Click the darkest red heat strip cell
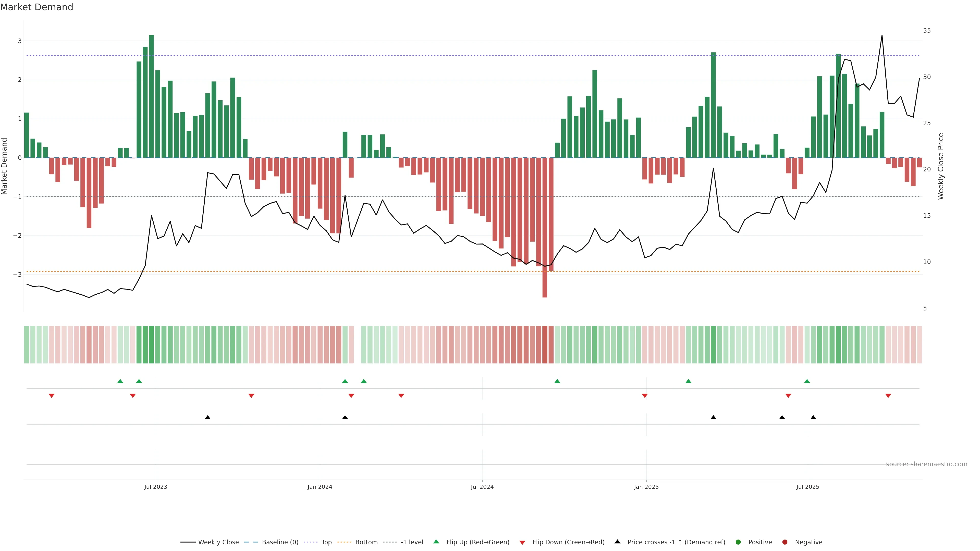 (x=544, y=345)
